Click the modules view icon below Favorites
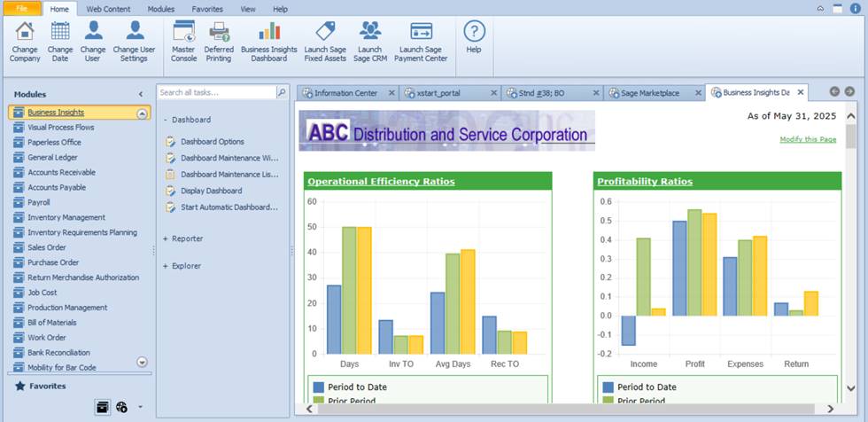The width and height of the screenshot is (868, 422). point(102,407)
